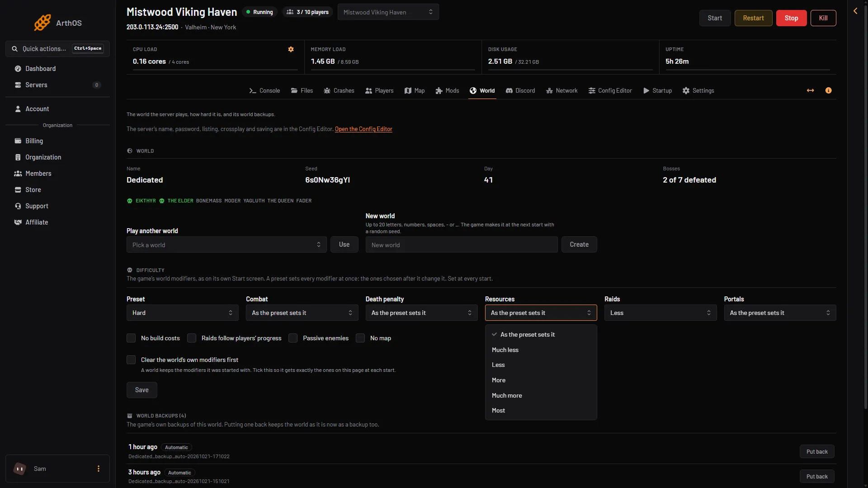Open the Config Editor link

[x=363, y=129]
